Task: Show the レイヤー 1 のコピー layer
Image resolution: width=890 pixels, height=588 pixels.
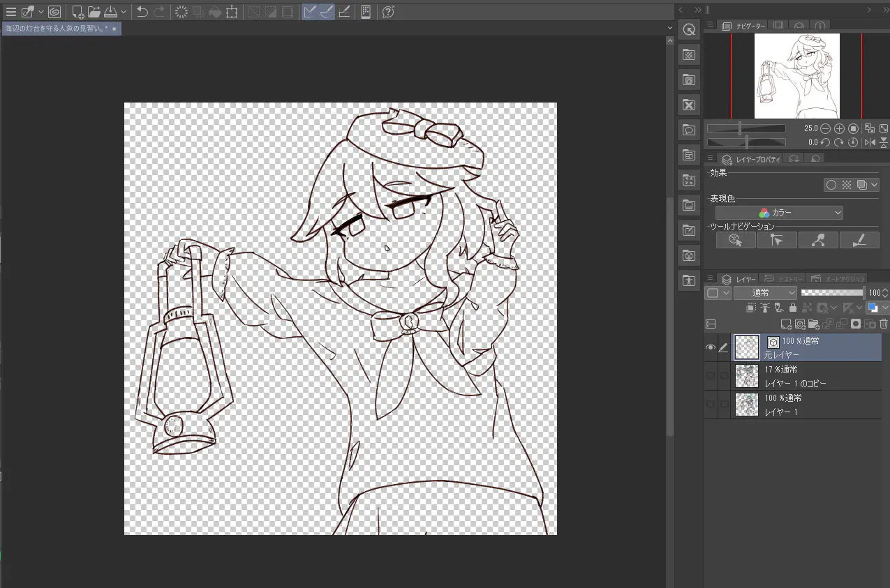Action: coord(711,376)
